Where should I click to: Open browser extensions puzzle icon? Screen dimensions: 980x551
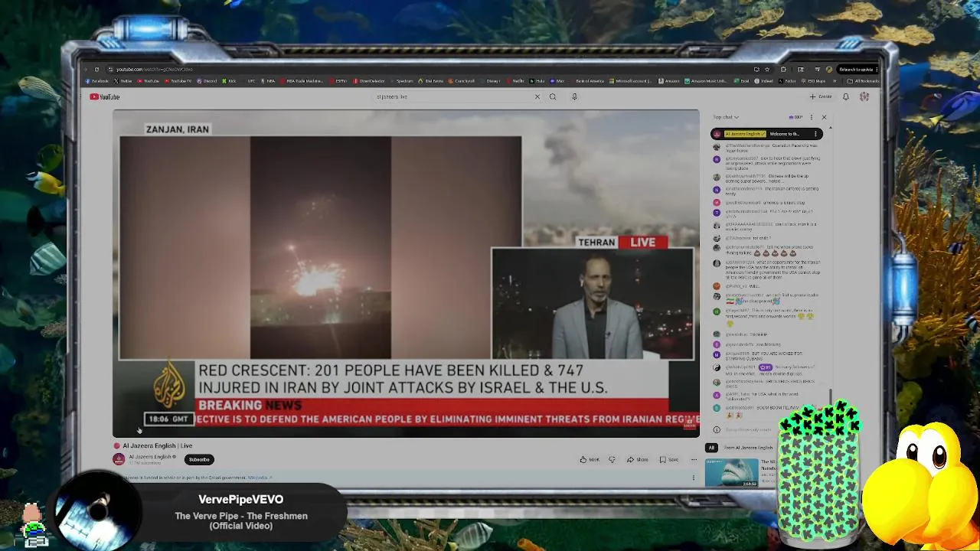click(x=783, y=70)
